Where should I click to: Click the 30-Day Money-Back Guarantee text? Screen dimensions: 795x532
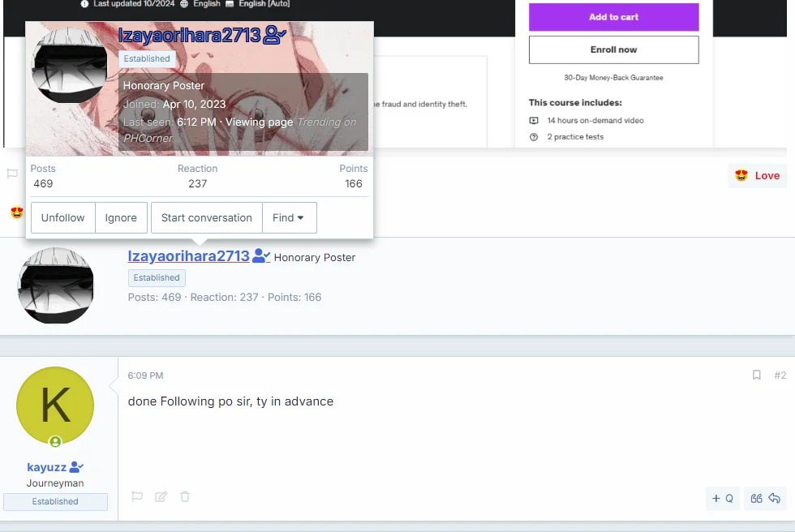click(613, 78)
